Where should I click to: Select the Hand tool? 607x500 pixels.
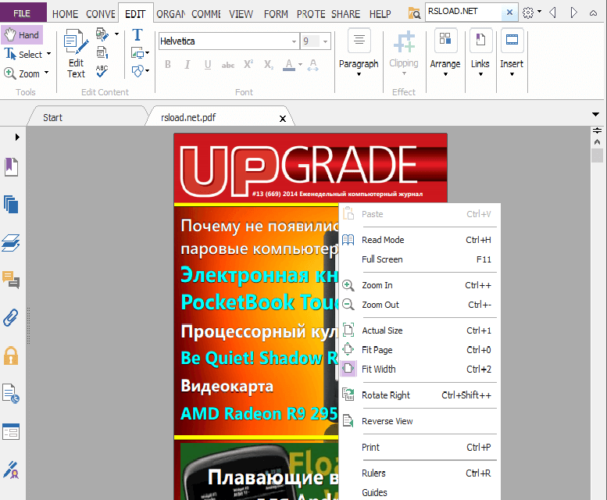click(x=22, y=35)
